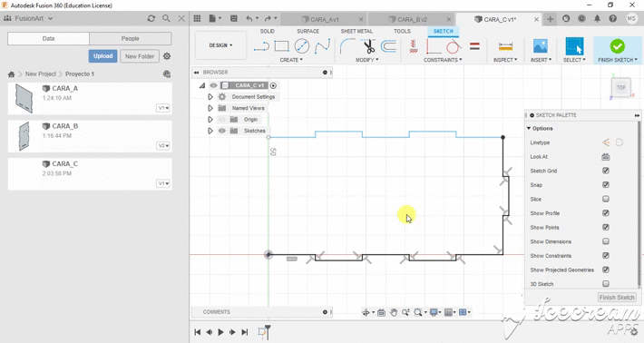Click the New Folder button
The height and width of the screenshot is (343, 644).
140,56
